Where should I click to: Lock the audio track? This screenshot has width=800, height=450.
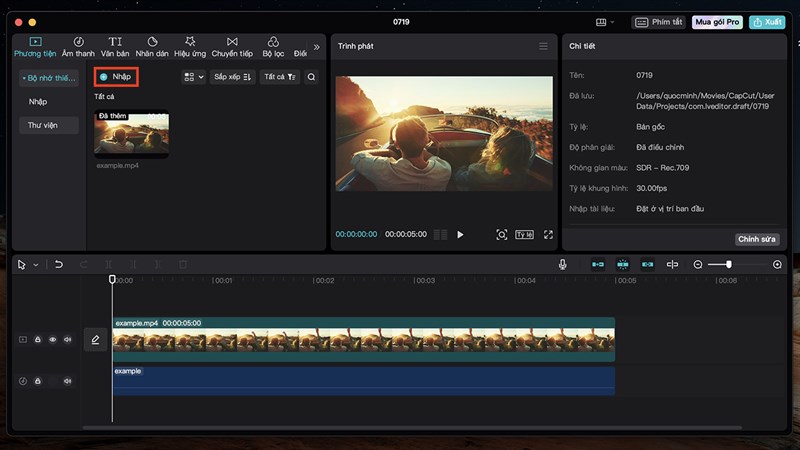click(38, 381)
